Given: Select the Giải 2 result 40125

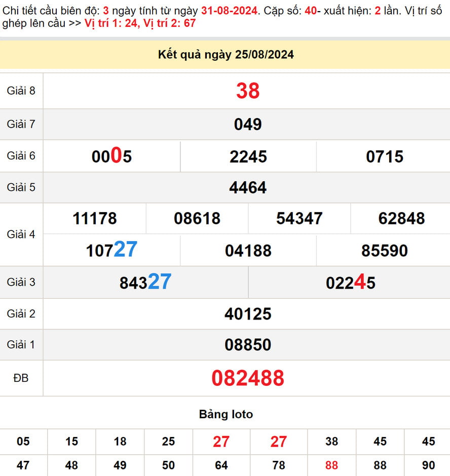Looking at the screenshot, I should [248, 314].
